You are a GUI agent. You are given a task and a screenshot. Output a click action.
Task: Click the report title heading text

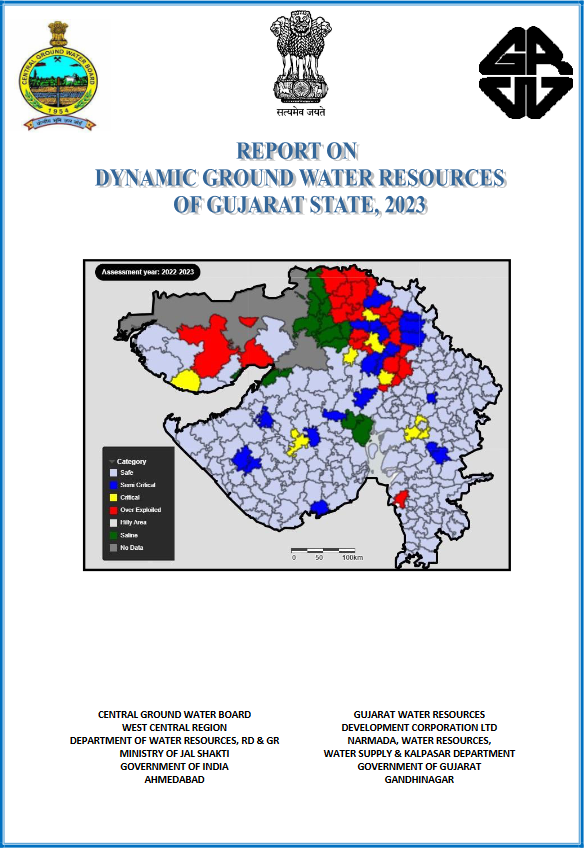[x=300, y=178]
